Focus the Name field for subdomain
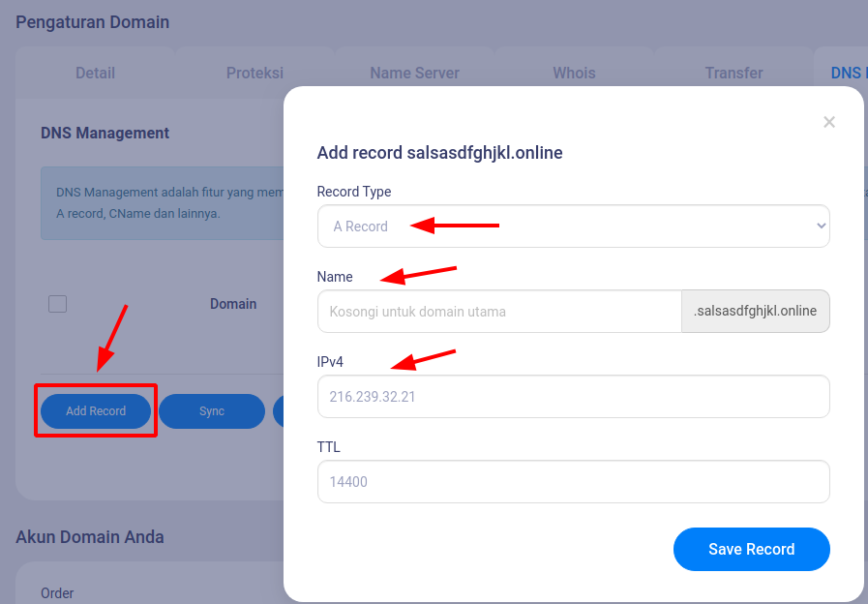The height and width of the screenshot is (604, 868). pyautogui.click(x=499, y=311)
